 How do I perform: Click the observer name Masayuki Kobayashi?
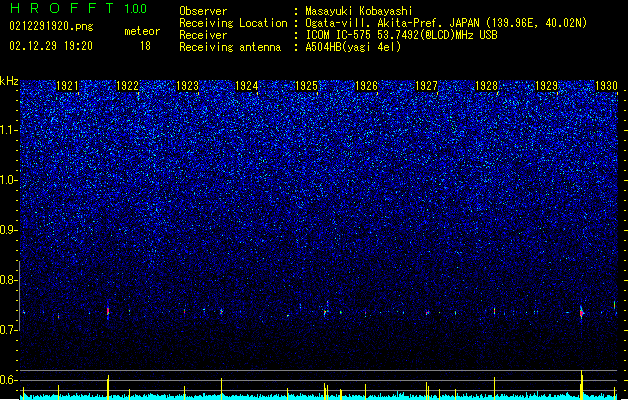[x=359, y=11]
